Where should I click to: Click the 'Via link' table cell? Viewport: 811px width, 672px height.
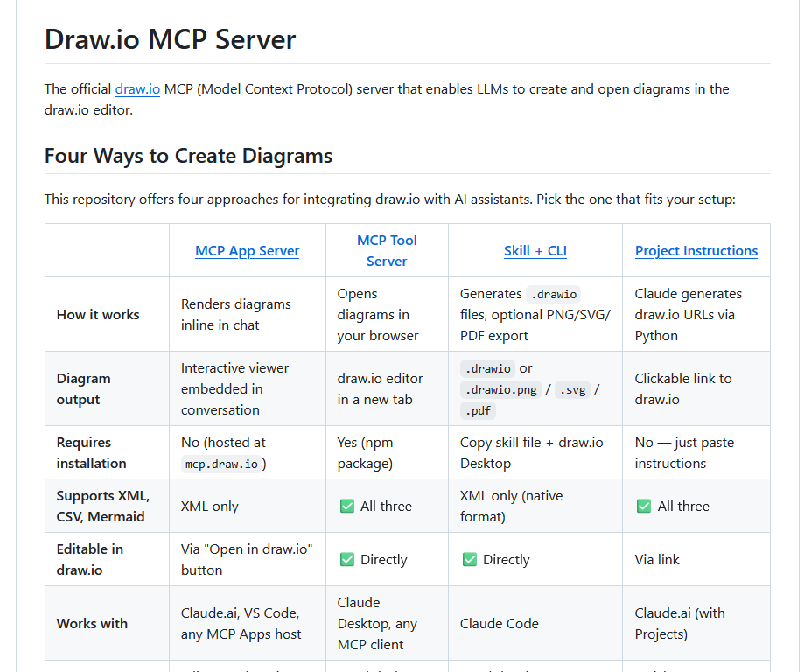(x=657, y=560)
